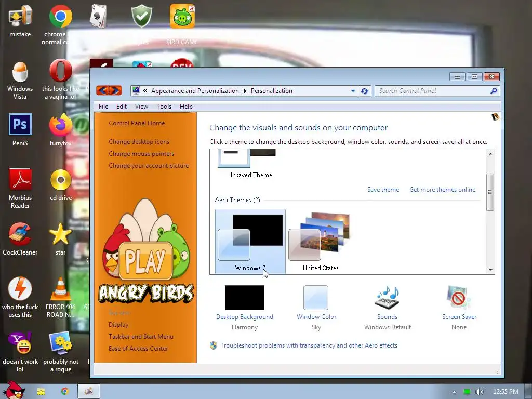Click the Search Control Panel field
This screenshot has height=399, width=532.
(433, 91)
